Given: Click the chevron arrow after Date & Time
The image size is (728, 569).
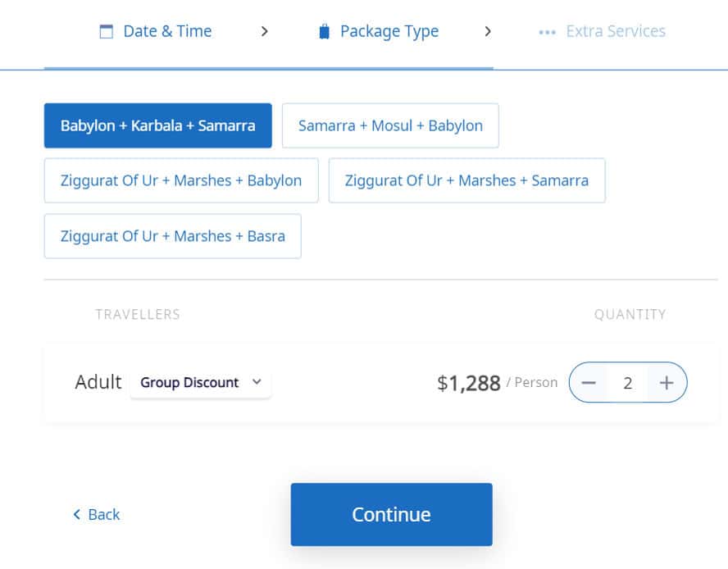Looking at the screenshot, I should click(264, 32).
